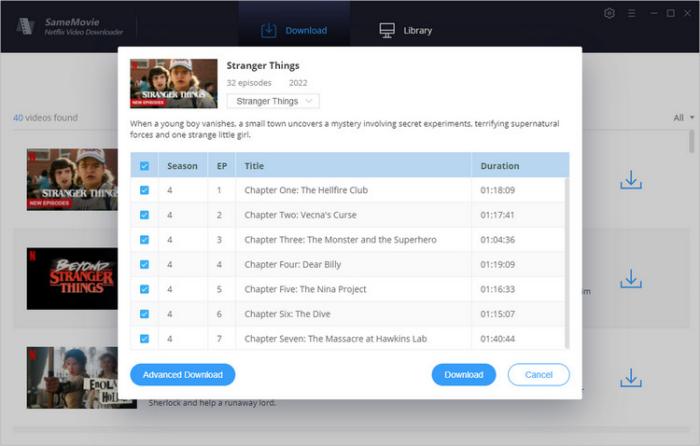This screenshot has height=446, width=700.
Task: Uncheck Chapter Seven Massacre at Hawkins Lab checkbox
Action: pos(145,339)
